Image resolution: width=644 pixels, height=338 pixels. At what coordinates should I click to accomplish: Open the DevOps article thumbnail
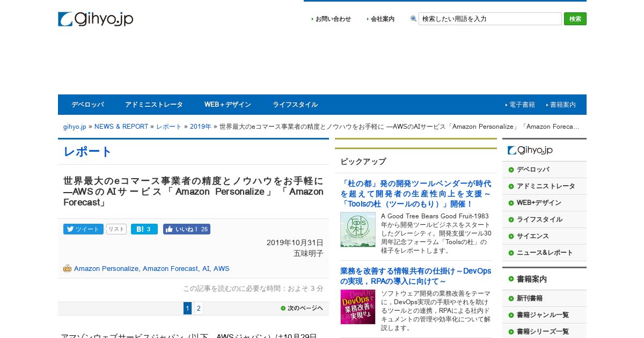[x=358, y=307]
